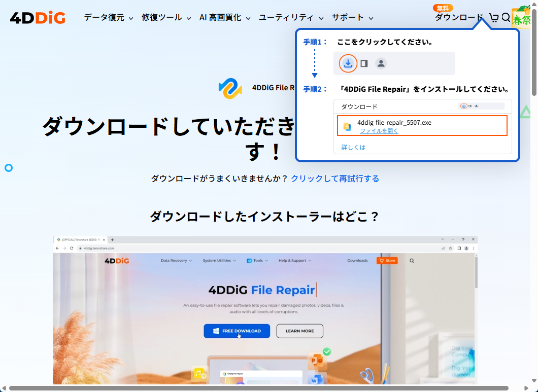Click LEARN MORE button in tutorial image
Image resolution: width=538 pixels, height=392 pixels.
tap(299, 331)
